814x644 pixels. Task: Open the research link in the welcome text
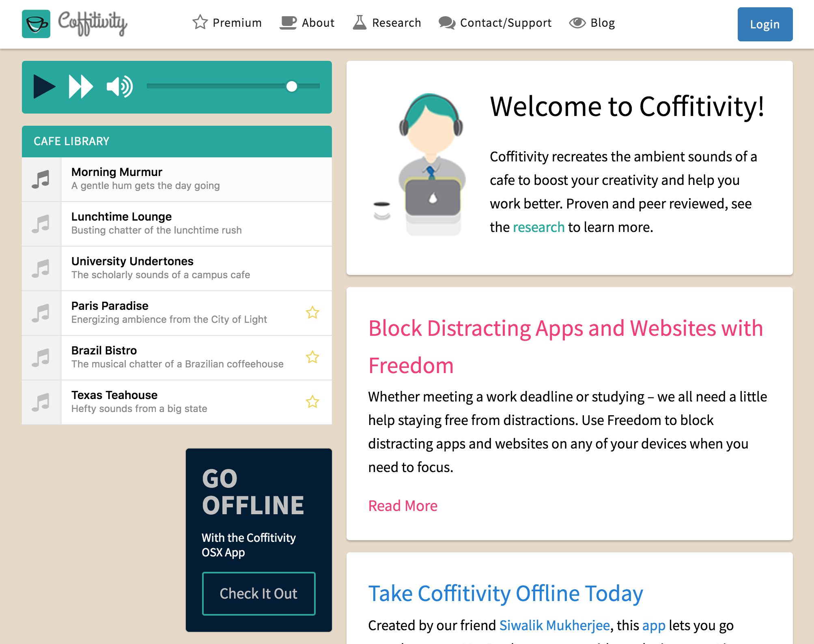pos(538,227)
